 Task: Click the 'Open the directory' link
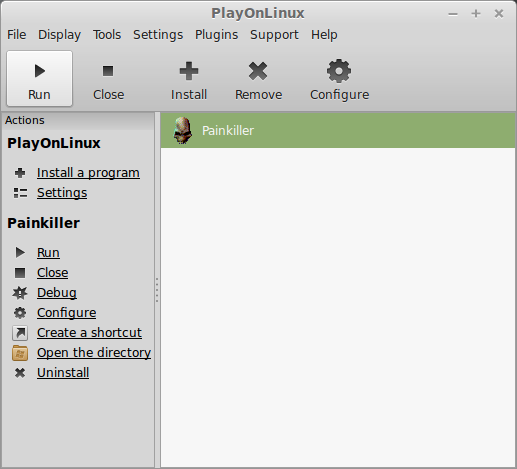coord(94,353)
